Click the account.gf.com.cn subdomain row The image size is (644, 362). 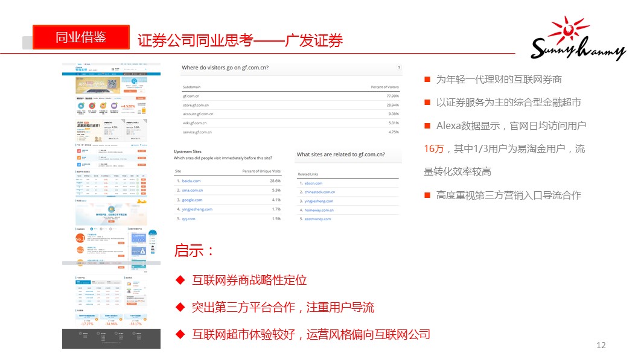click(291, 114)
